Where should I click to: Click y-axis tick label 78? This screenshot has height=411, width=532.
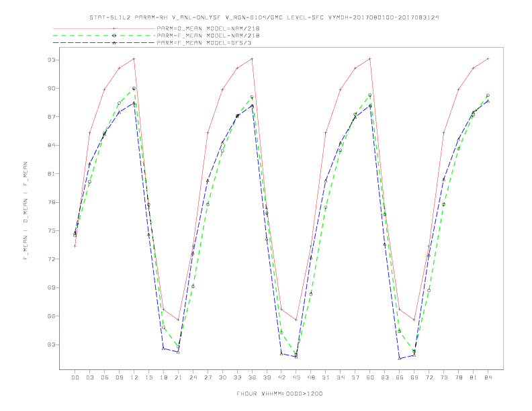point(51,202)
